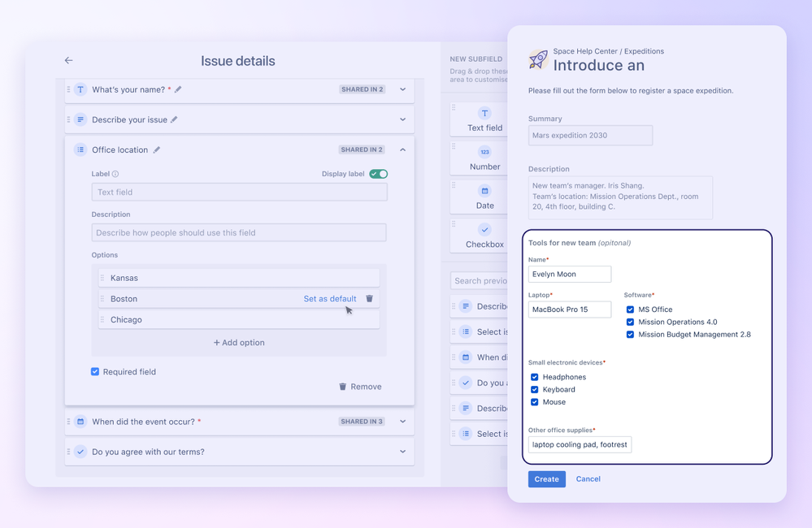Click the calendar icon of When did the event occur
812x528 pixels.
click(80, 422)
